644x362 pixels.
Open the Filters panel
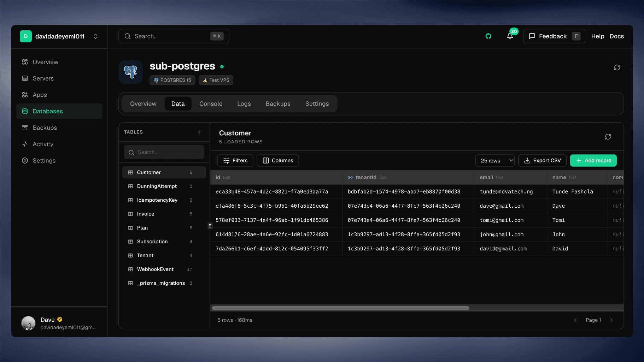[x=235, y=160]
